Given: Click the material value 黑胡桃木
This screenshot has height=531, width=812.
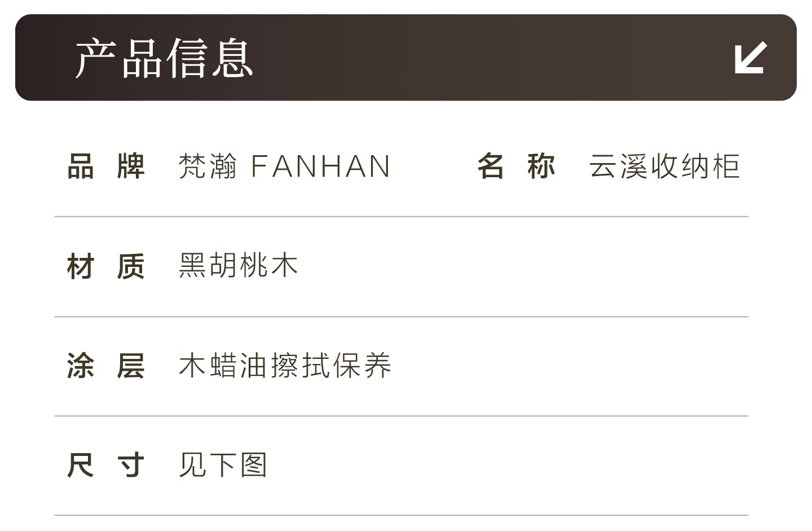Looking at the screenshot, I should tap(238, 265).
